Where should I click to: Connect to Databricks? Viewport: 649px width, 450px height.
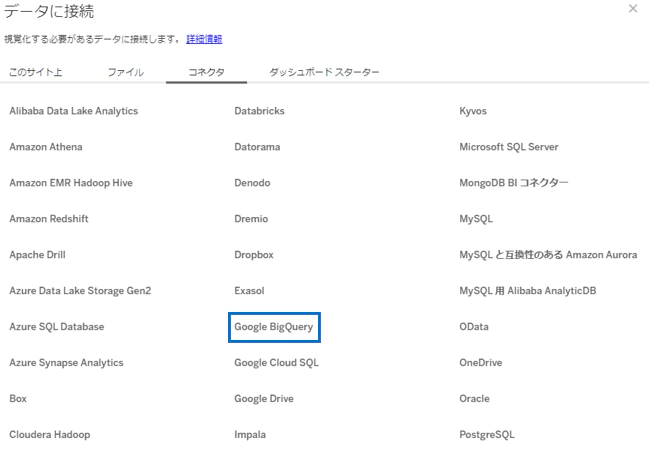(259, 111)
